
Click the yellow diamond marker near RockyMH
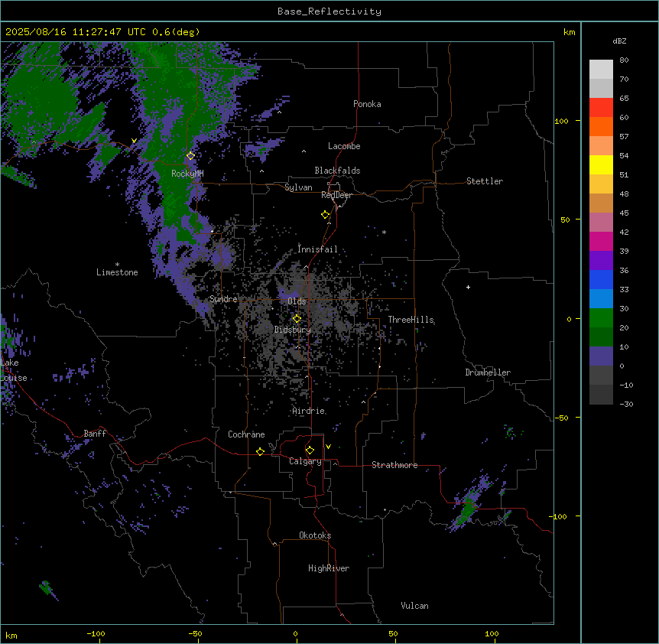190,155
